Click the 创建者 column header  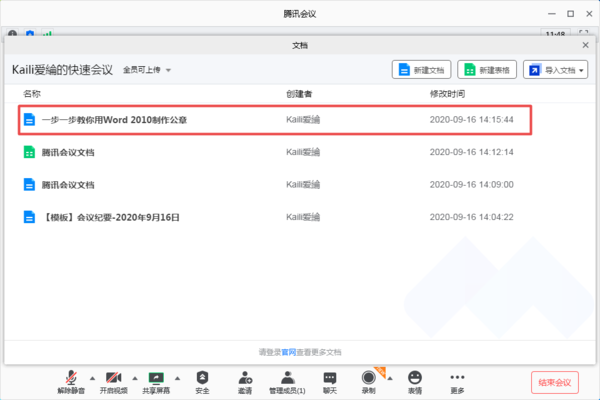coord(299,94)
